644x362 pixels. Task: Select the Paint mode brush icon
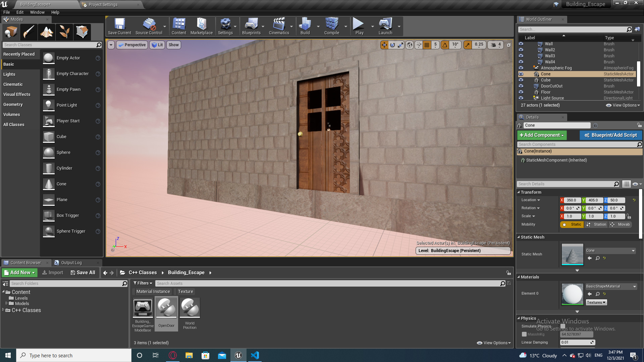click(x=29, y=32)
